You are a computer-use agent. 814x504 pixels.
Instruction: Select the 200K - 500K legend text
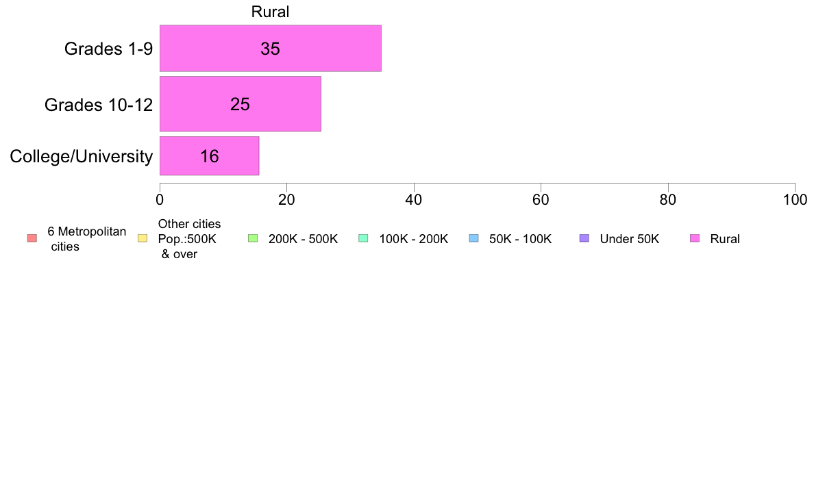[x=303, y=239]
